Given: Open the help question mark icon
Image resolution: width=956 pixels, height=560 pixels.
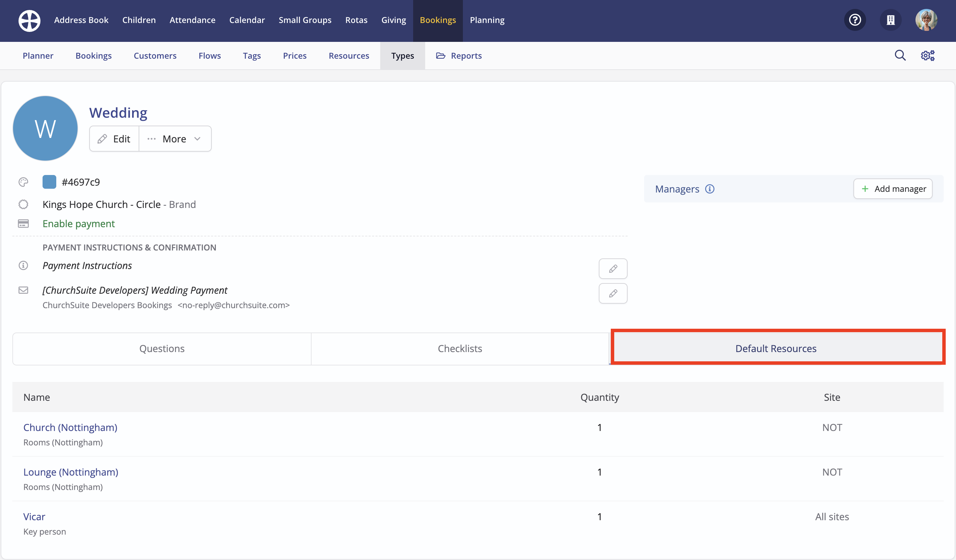Looking at the screenshot, I should 855,20.
